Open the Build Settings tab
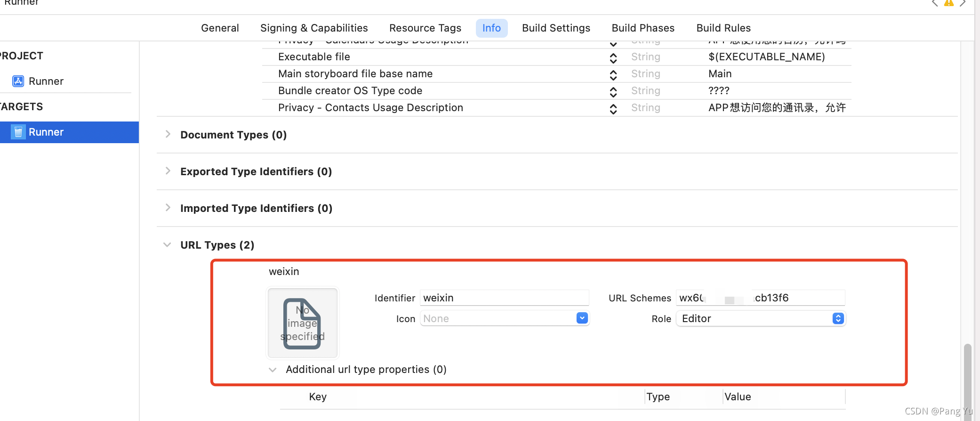Screen dimensions: 980x421 point(556,28)
